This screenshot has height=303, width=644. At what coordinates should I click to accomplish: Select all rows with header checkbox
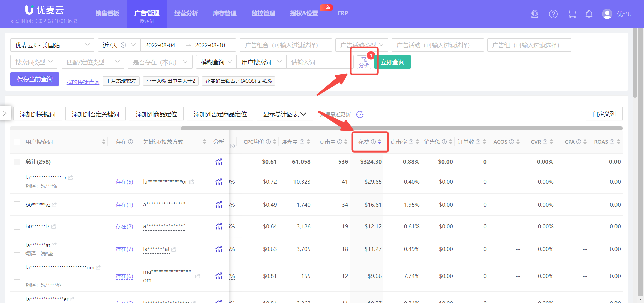coord(17,142)
